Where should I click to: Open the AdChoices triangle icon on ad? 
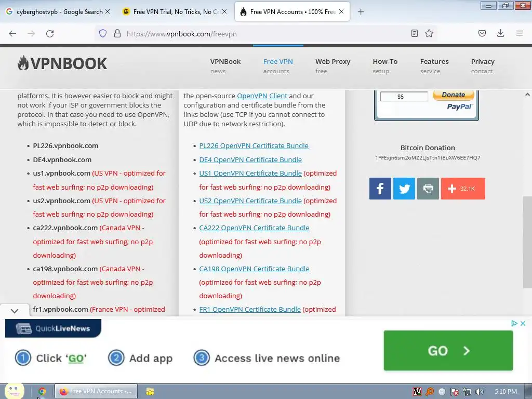coord(514,323)
